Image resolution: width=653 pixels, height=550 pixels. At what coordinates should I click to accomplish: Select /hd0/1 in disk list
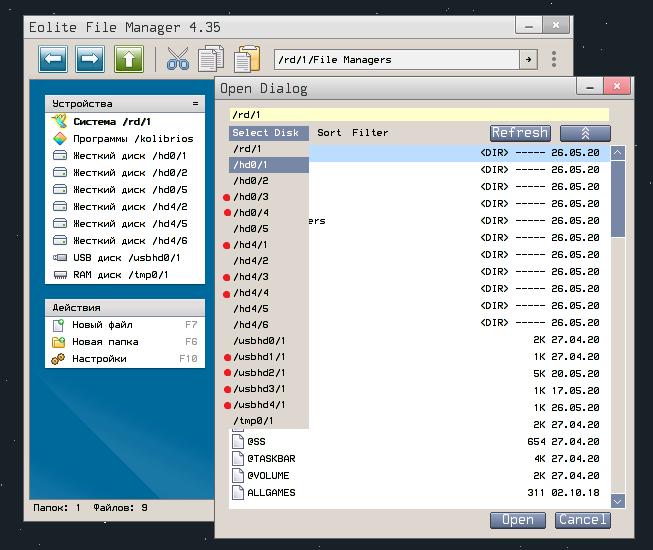tap(250, 164)
